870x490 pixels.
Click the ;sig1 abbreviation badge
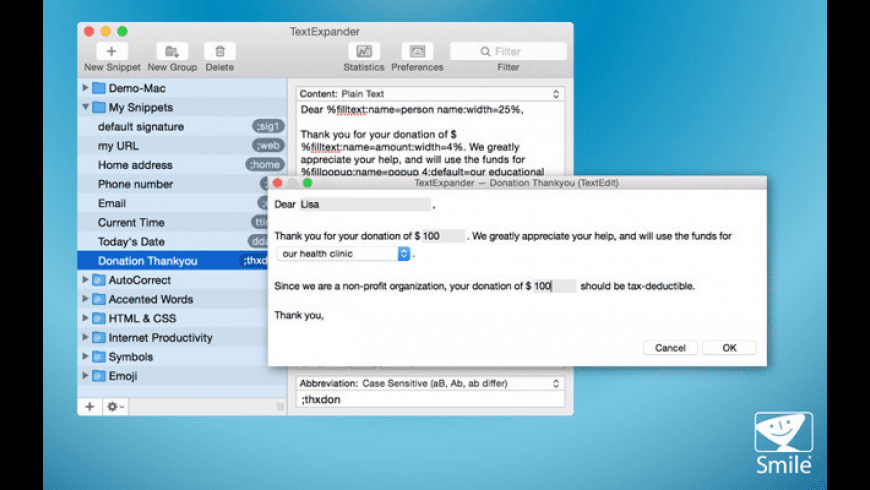[269, 127]
